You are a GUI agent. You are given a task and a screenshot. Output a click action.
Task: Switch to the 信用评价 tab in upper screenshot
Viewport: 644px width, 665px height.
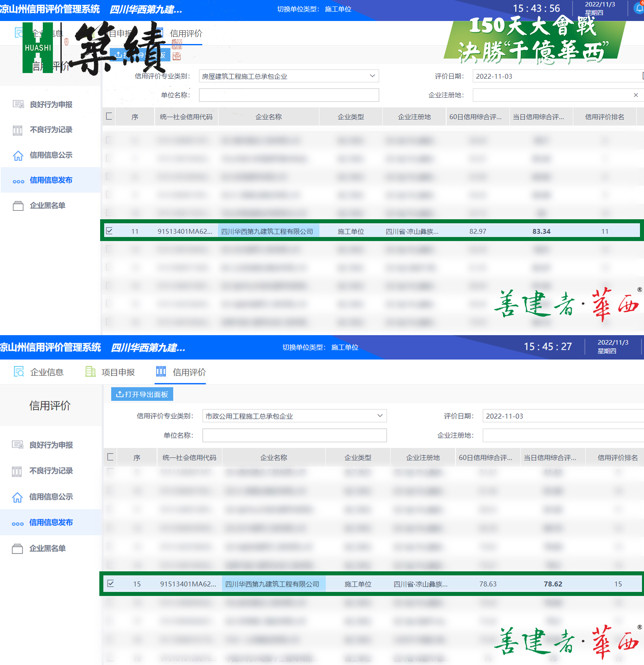pyautogui.click(x=186, y=33)
